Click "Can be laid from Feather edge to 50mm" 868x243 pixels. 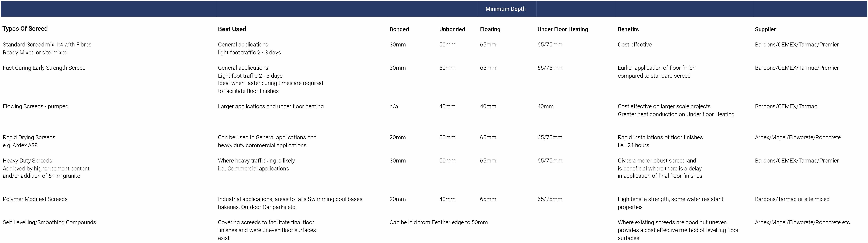(x=438, y=222)
